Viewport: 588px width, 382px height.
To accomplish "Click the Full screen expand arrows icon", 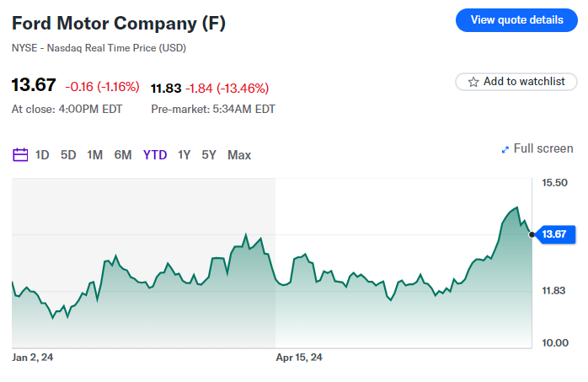I will (x=505, y=149).
